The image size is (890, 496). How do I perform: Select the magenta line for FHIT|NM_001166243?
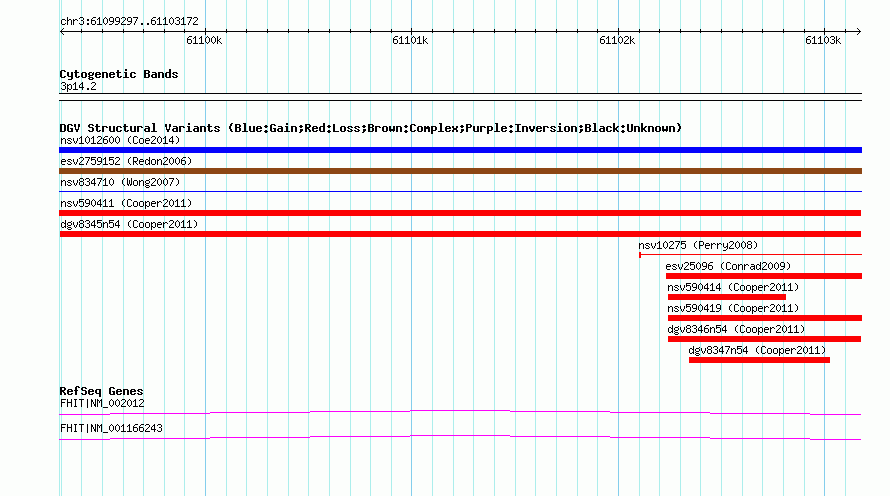pyautogui.click(x=460, y=438)
